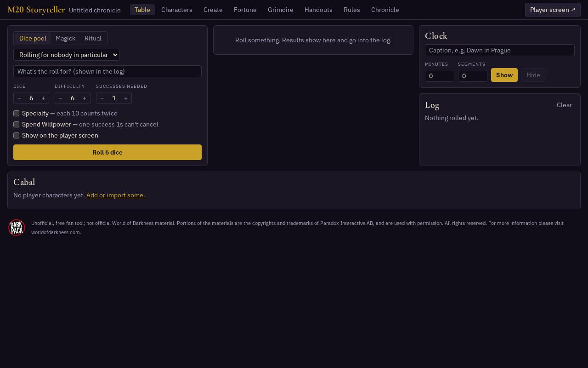Screen dimensions: 588x368
Task: Show the clock
Action: click(504, 75)
